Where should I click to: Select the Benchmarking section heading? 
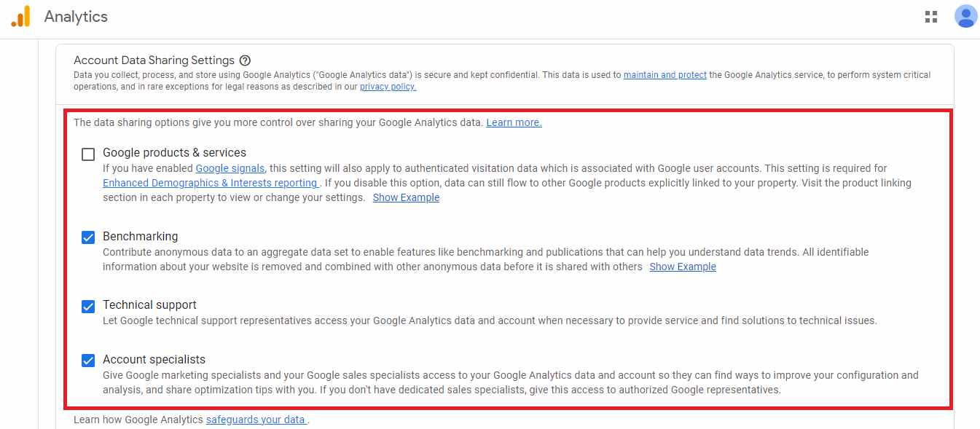click(140, 236)
